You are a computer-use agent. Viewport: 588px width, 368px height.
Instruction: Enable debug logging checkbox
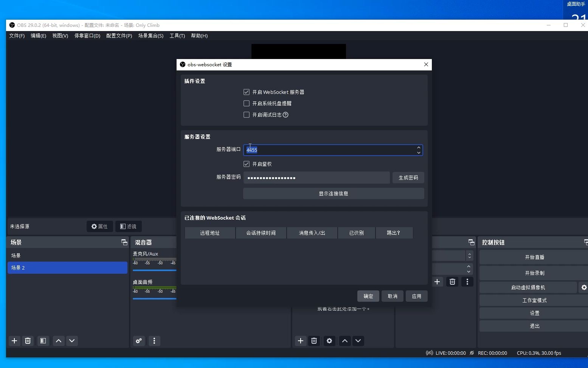click(x=247, y=115)
